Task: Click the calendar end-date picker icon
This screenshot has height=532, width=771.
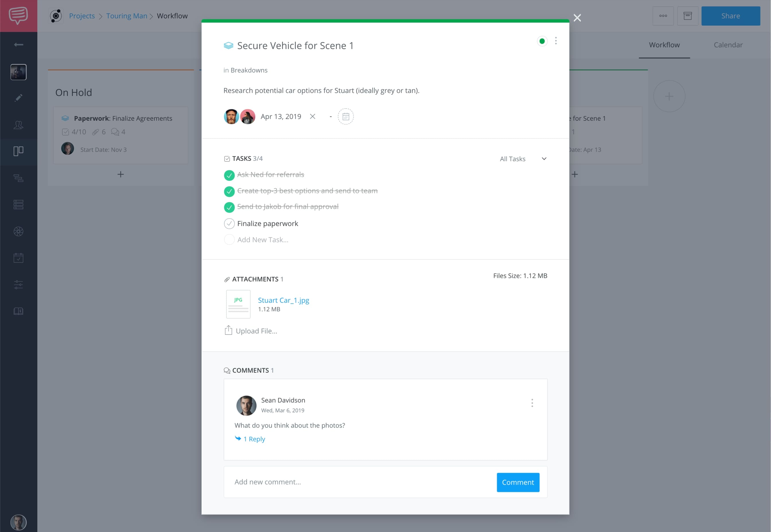Action: [x=346, y=117]
